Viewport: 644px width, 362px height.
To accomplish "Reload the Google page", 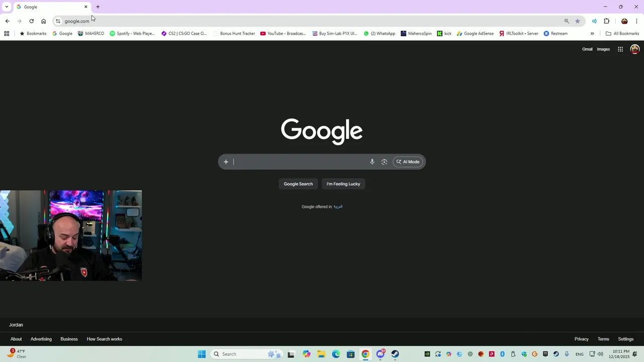I will pos(31,21).
